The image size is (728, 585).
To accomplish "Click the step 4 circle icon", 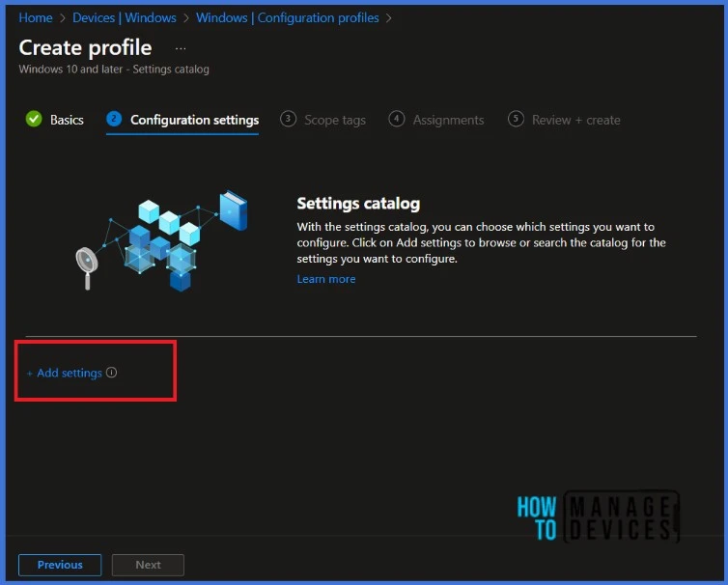I will tap(396, 120).
